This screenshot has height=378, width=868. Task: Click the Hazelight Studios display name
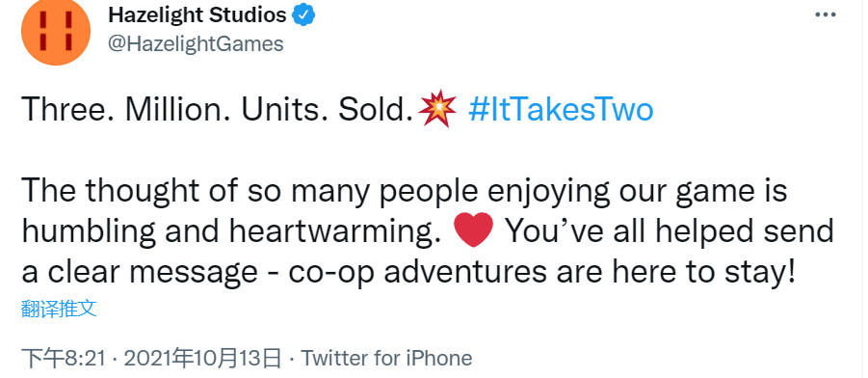pyautogui.click(x=197, y=15)
